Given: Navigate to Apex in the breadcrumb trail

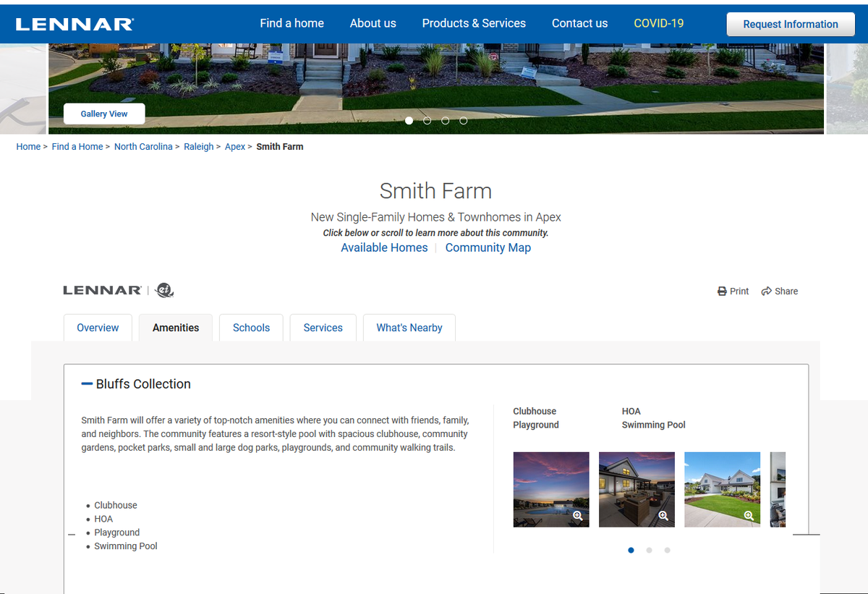Looking at the screenshot, I should (235, 146).
